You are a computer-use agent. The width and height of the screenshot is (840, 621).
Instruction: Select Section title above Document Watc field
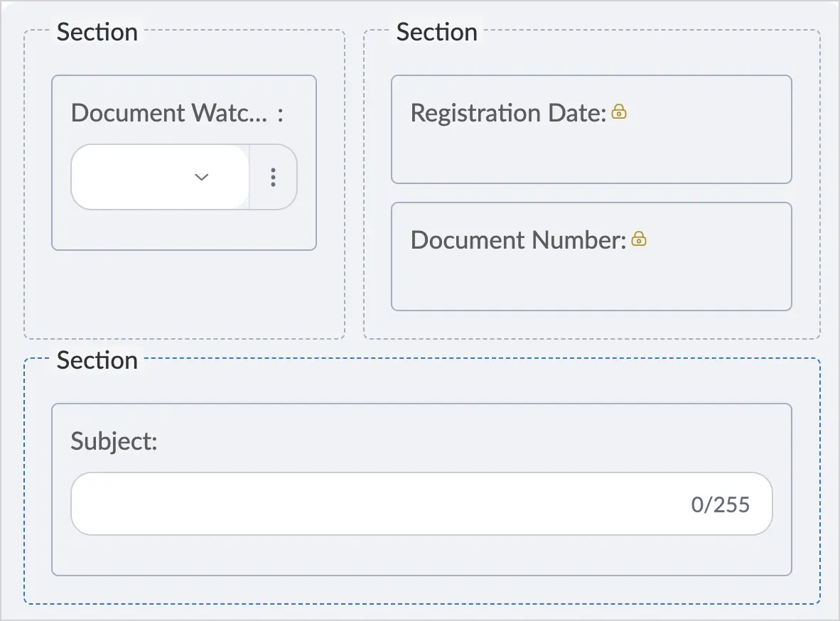tap(97, 32)
